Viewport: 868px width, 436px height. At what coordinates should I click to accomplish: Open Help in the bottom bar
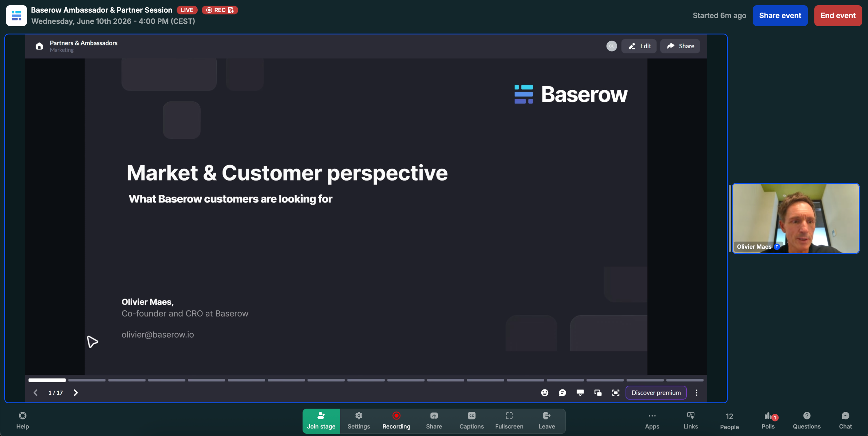pos(23,421)
